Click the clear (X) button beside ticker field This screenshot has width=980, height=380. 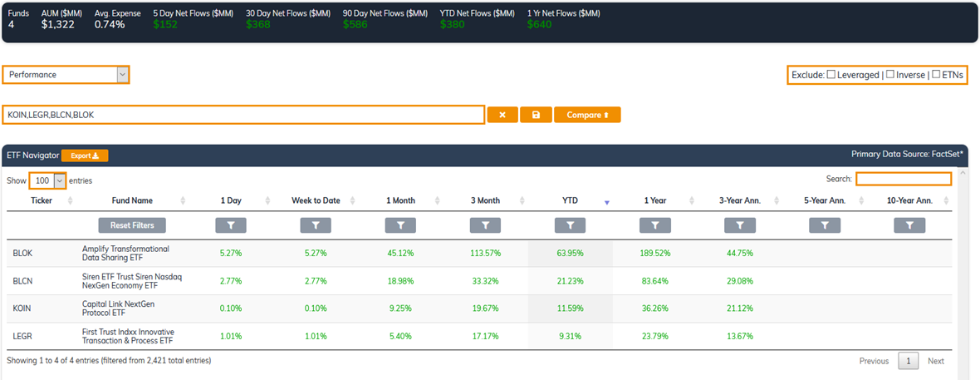tap(502, 116)
